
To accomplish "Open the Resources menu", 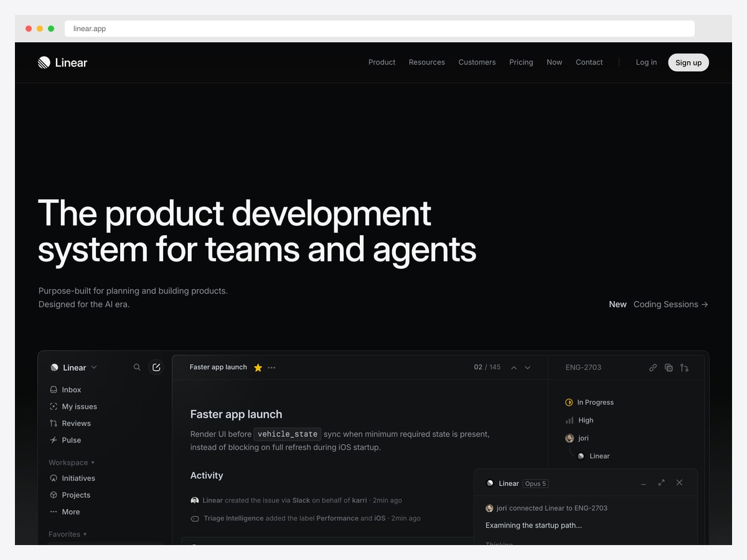I will tap(427, 62).
